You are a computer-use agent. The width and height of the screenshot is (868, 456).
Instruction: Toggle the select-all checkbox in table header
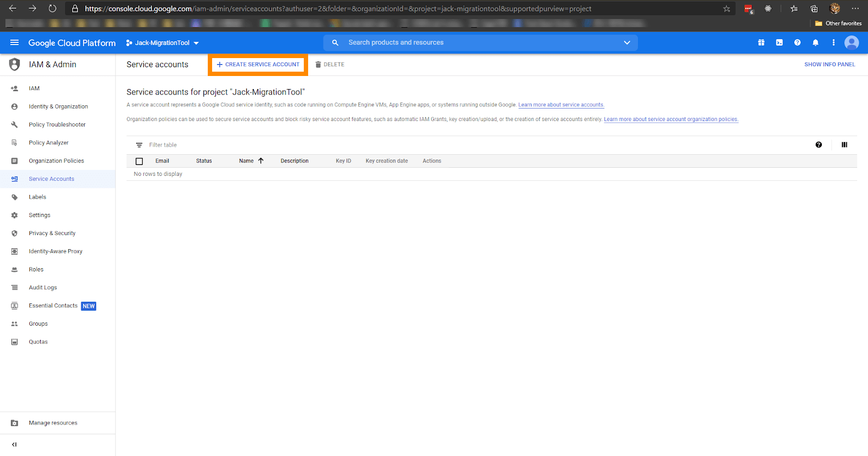tap(139, 161)
